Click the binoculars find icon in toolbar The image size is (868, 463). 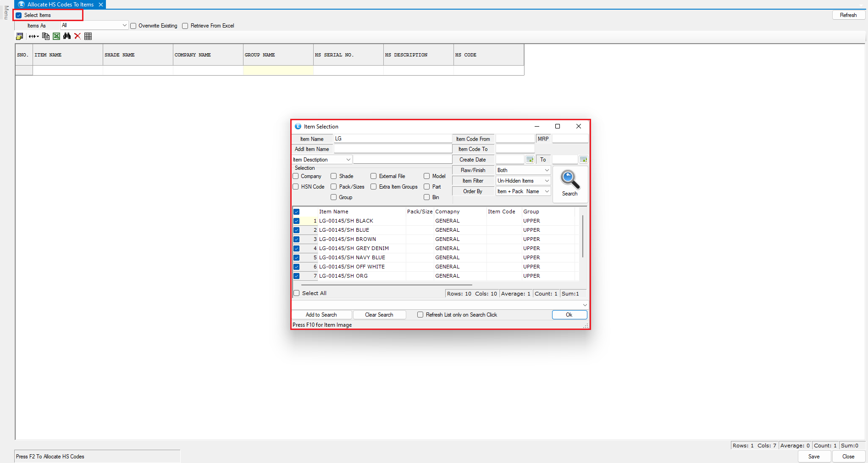pyautogui.click(x=67, y=36)
